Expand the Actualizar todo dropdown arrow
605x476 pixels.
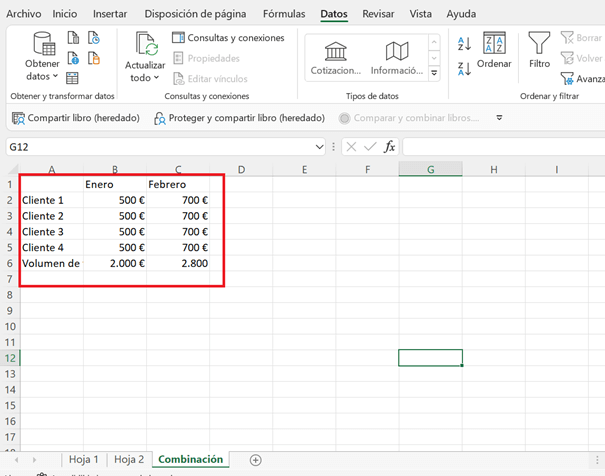[156, 78]
